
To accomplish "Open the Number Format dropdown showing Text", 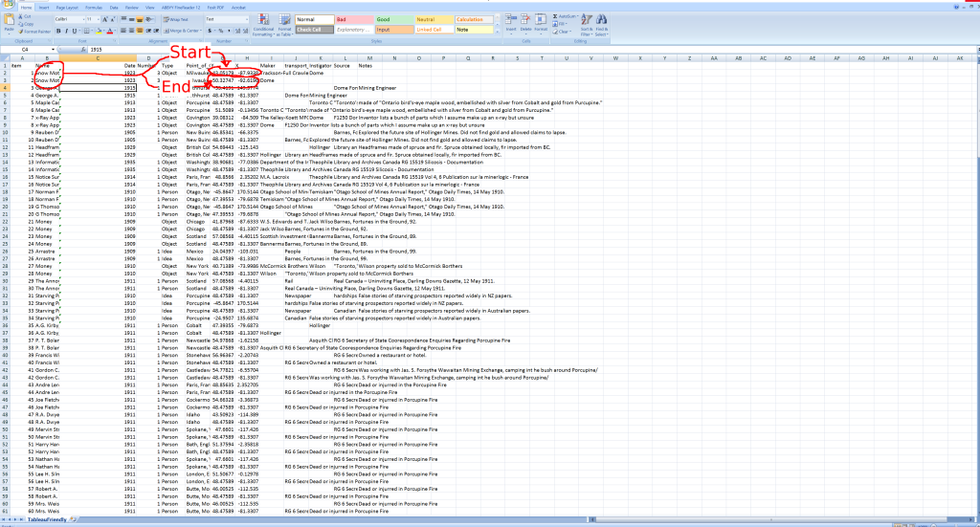I will 247,19.
